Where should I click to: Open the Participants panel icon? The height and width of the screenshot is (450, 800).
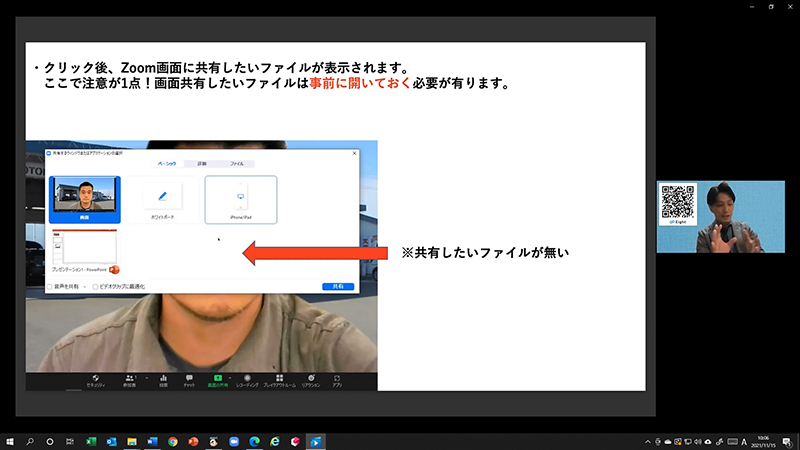coord(129,378)
